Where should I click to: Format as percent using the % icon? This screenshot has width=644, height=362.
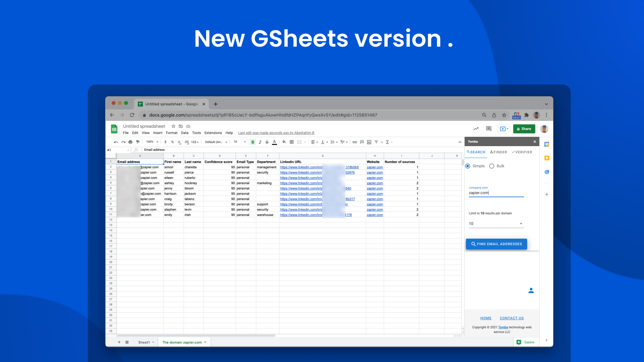click(173, 142)
